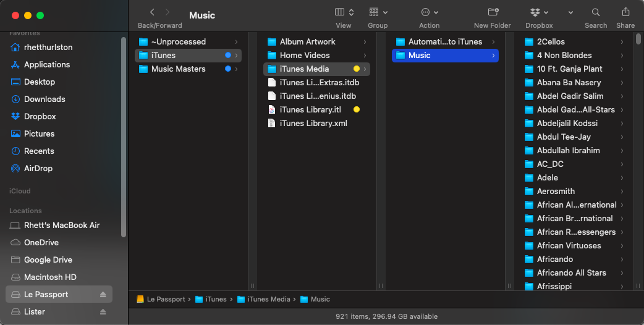Go to iTunes Media in path bar
Image resolution: width=644 pixels, height=325 pixels.
tap(264, 299)
